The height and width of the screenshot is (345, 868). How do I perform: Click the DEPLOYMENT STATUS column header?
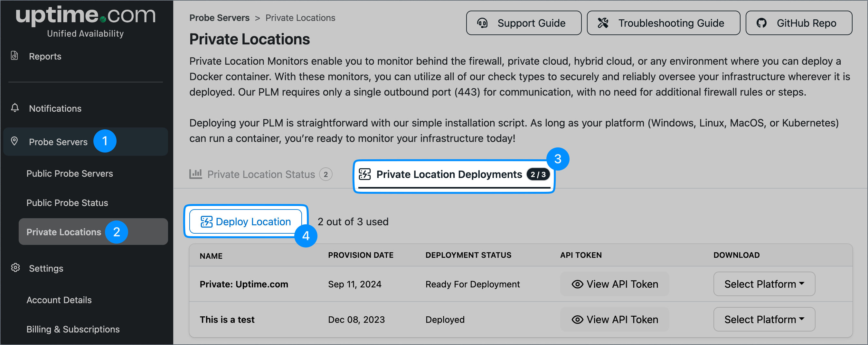[468, 255]
